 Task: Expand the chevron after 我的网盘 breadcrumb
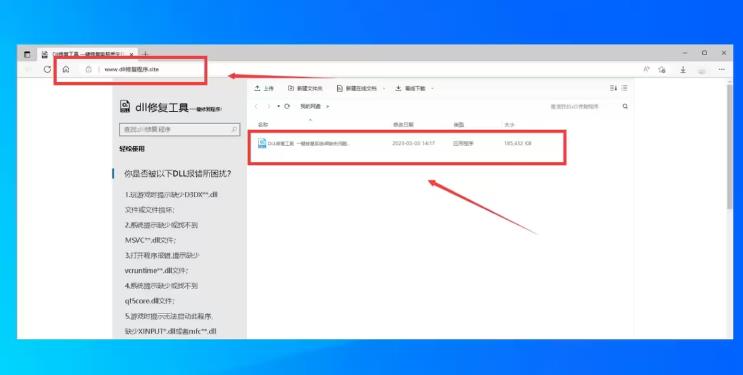[327, 106]
